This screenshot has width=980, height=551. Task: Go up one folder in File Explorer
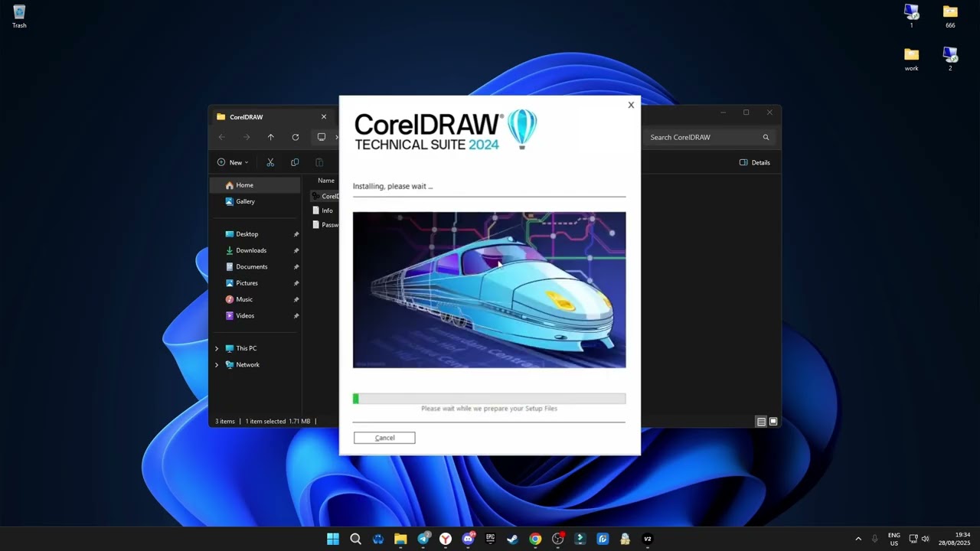tap(270, 137)
